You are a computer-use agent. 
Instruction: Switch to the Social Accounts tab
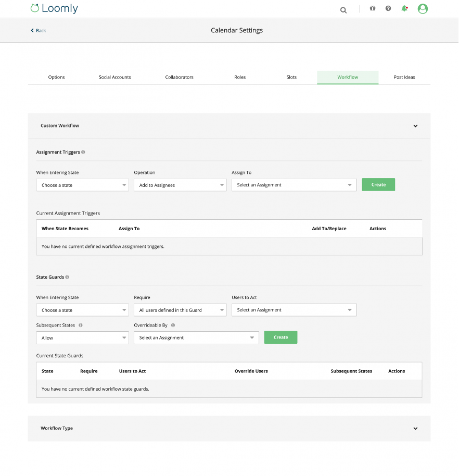[x=114, y=77]
